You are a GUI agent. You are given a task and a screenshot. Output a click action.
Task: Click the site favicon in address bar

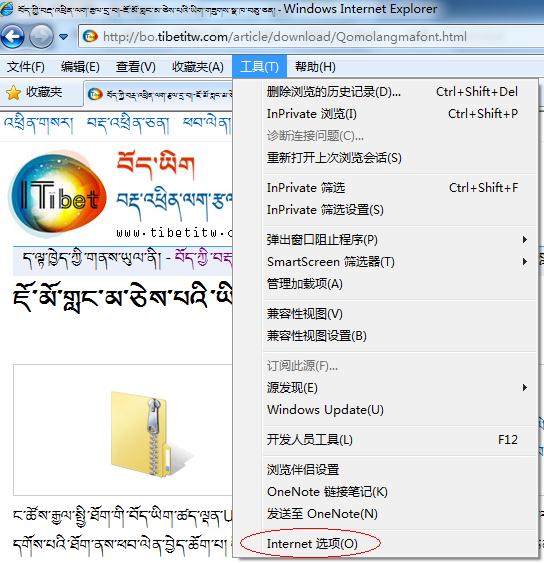click(x=90, y=37)
